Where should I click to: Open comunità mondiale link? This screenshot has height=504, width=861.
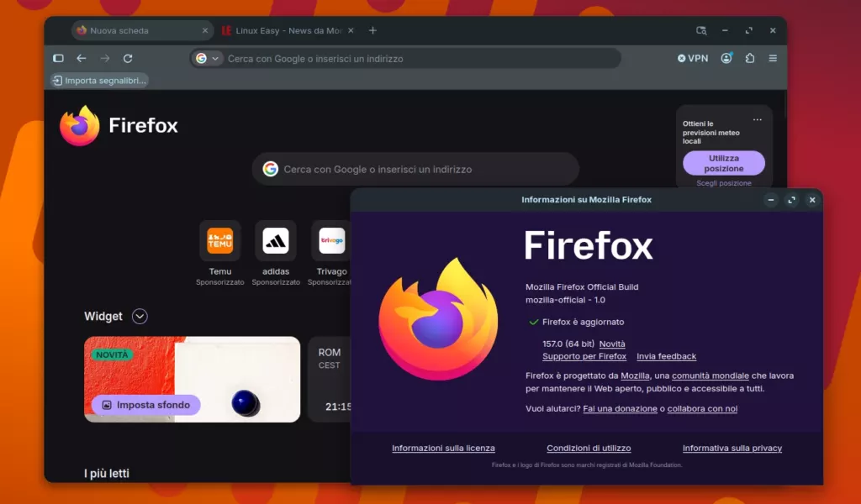point(710,375)
